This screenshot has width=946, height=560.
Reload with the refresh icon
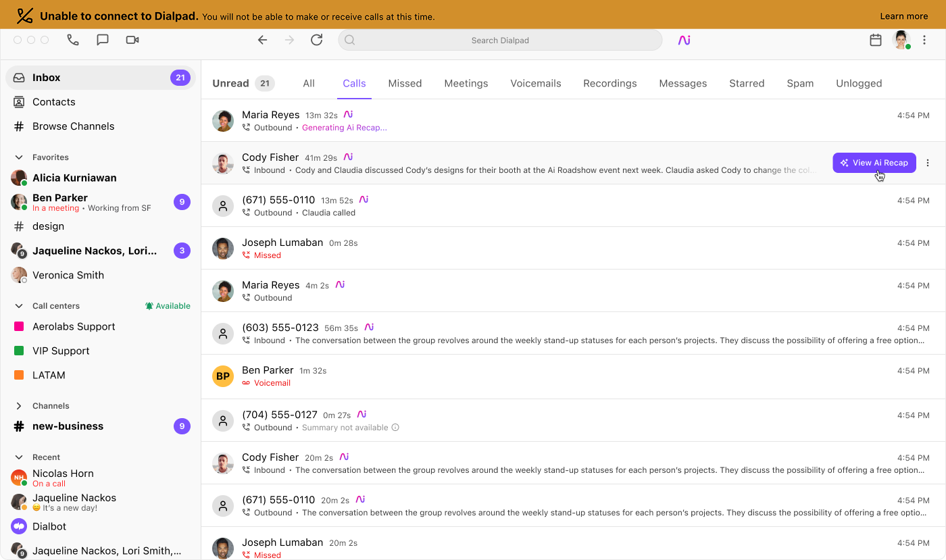[x=316, y=40]
